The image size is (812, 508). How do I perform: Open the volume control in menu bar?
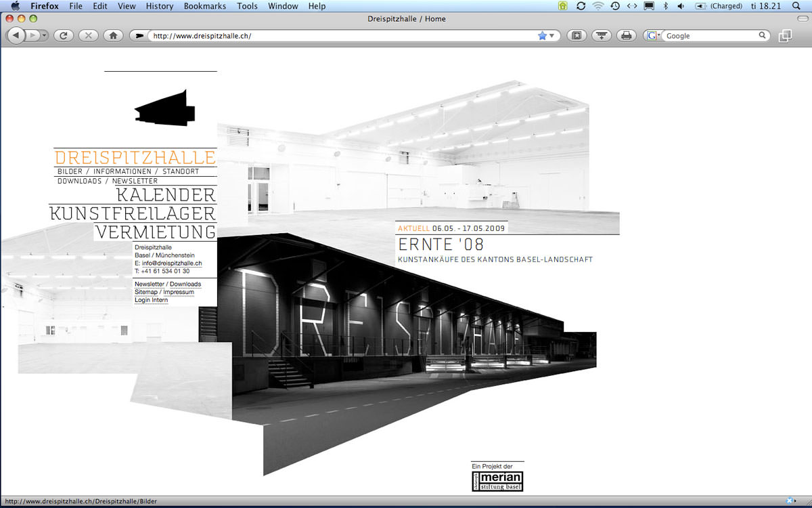point(681,6)
